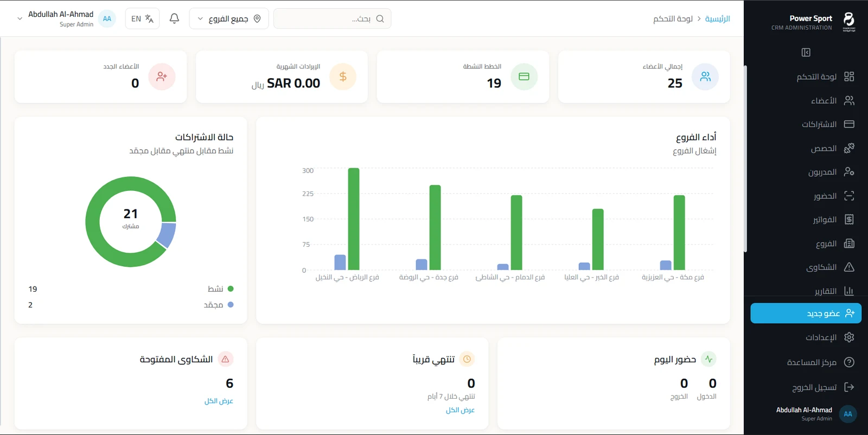
Task: Click the عضو جديد new member button
Action: (x=806, y=314)
